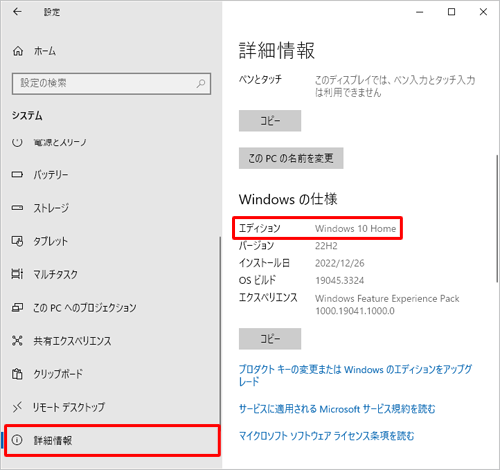Screen dimensions: 500x470
Task: Click the info circle icon for 詳細情報
Action: click(17, 440)
